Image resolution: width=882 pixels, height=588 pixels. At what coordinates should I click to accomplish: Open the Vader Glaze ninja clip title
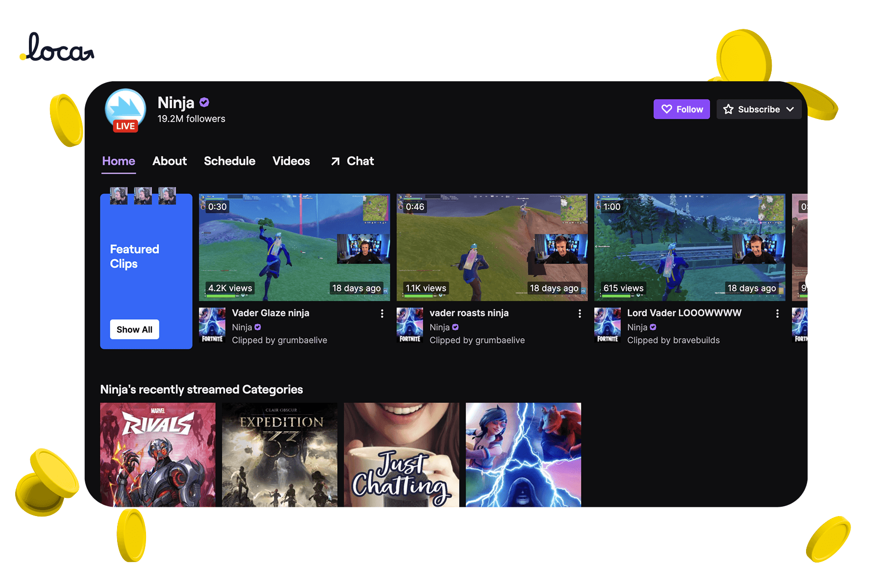coord(270,313)
